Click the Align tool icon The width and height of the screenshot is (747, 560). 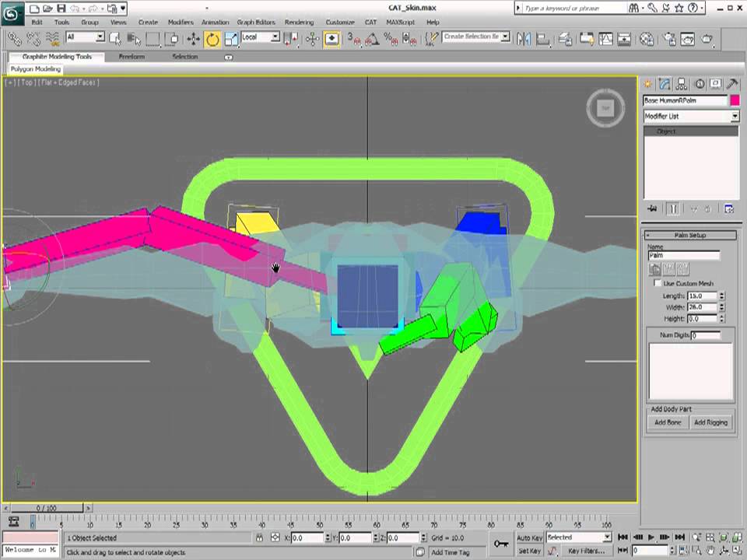(542, 39)
